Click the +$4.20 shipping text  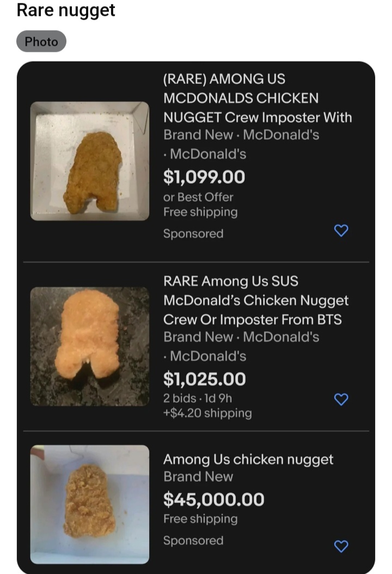(207, 413)
